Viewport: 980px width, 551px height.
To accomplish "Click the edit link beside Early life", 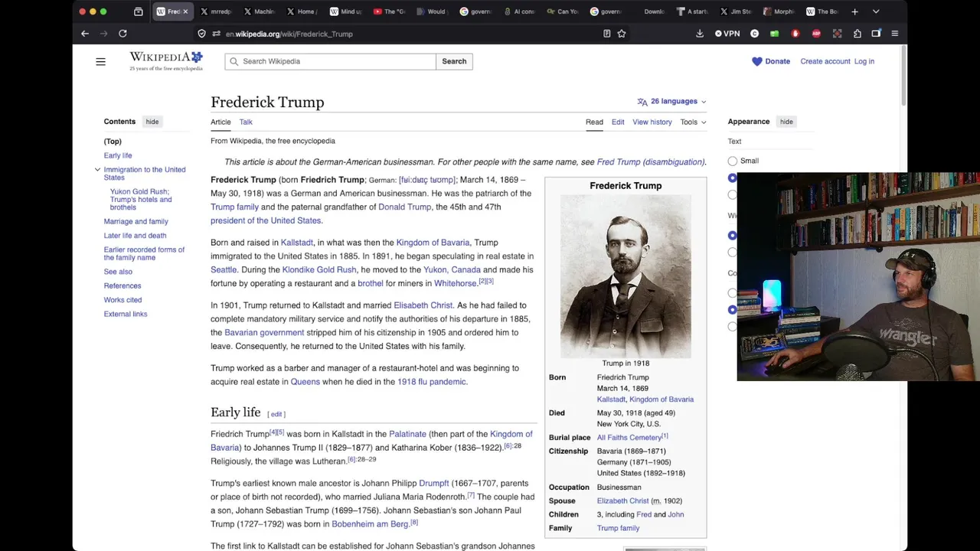I will pos(276,414).
